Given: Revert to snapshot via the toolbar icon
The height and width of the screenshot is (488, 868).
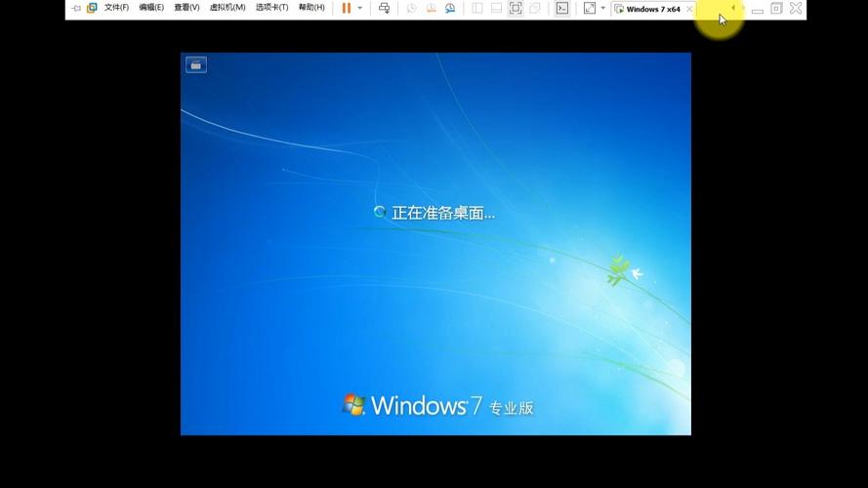Looking at the screenshot, I should coord(431,8).
